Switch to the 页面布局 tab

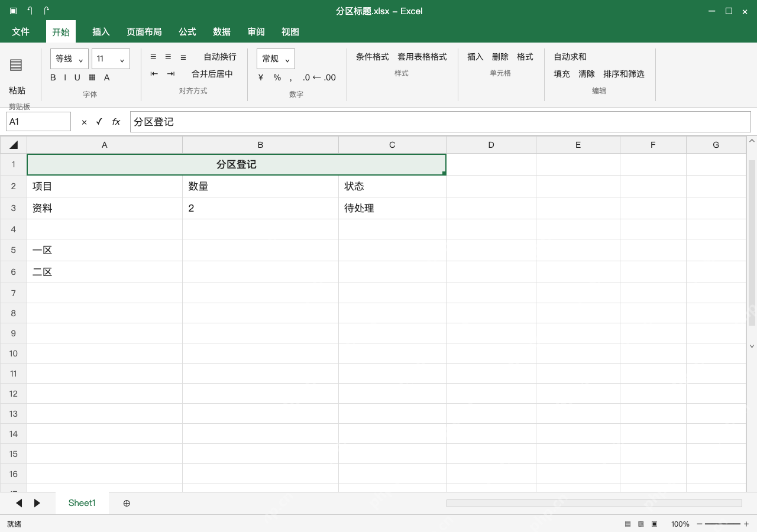144,32
